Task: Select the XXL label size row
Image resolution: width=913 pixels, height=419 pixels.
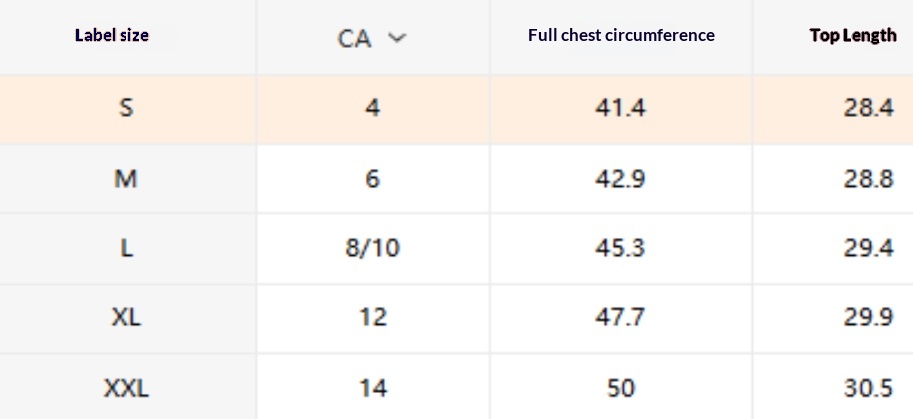Action: pos(126,387)
